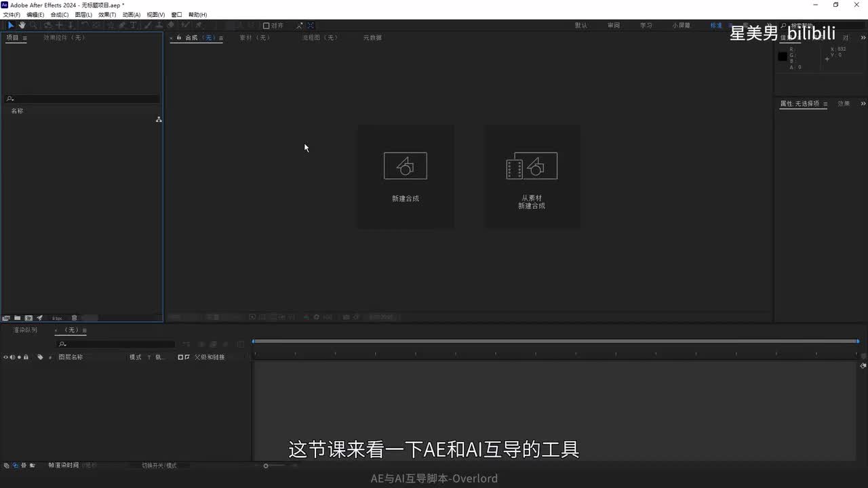Select the 标准 workspace
Viewport: 868px width, 488px height.
pos(716,26)
